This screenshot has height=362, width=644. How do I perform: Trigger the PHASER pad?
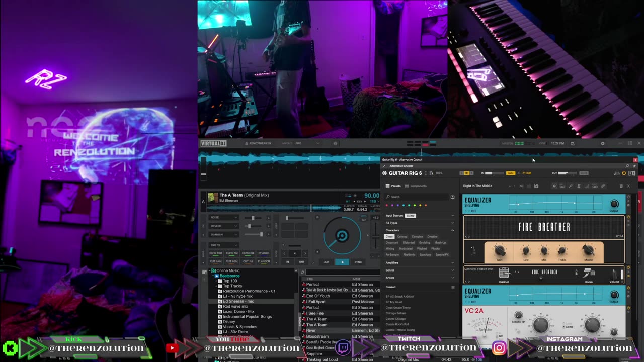(x=264, y=253)
